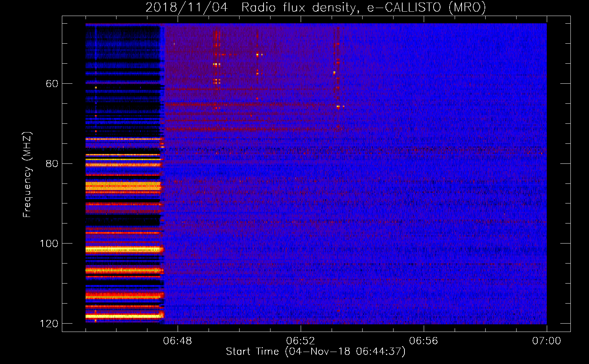This screenshot has height=364, width=589.
Task: Click the 80 frequency tick label
Action: click(52, 163)
